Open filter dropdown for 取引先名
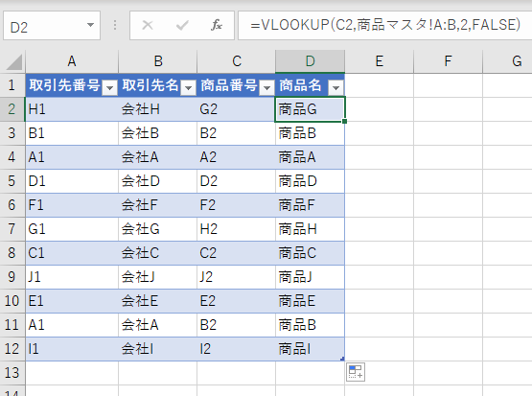 188,88
